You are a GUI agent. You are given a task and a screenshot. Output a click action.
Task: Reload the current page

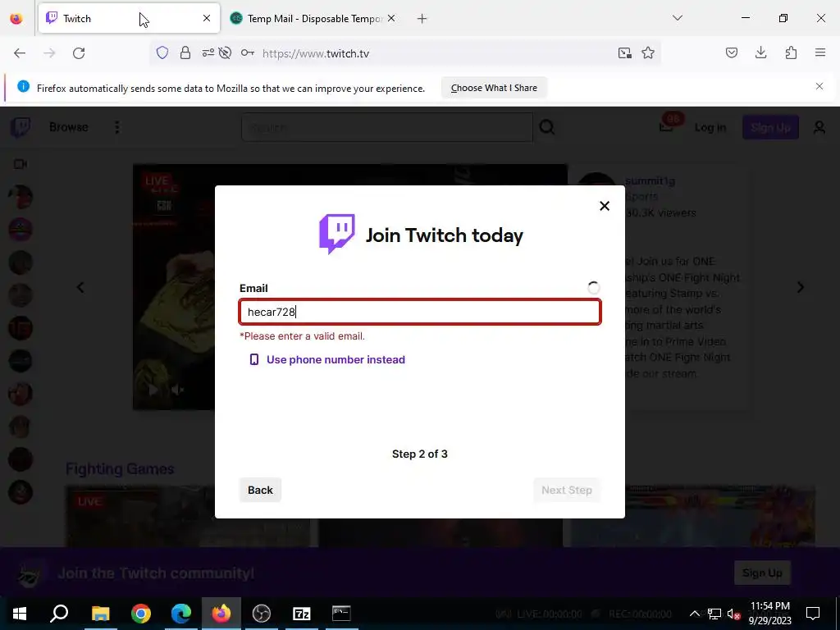(79, 53)
